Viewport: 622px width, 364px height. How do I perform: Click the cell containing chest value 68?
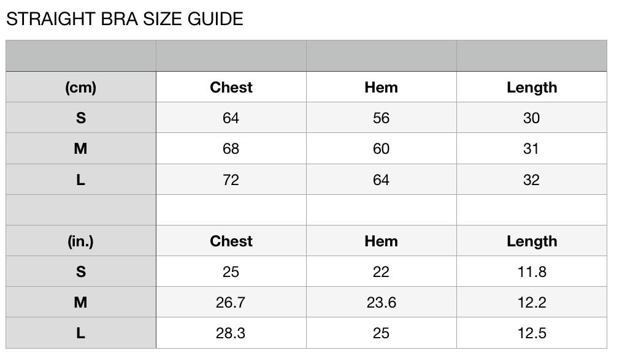[x=231, y=148]
